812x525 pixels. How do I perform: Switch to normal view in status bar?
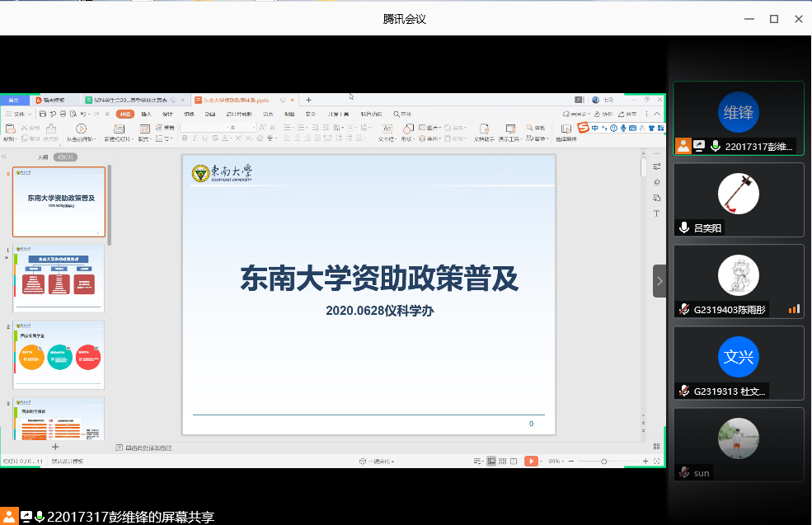click(491, 461)
